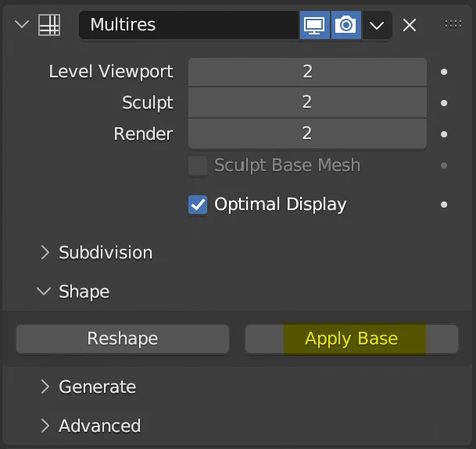Screen dimensions: 476x449
Task: Toggle show modifier in viewport icon
Action: pyautogui.click(x=314, y=25)
